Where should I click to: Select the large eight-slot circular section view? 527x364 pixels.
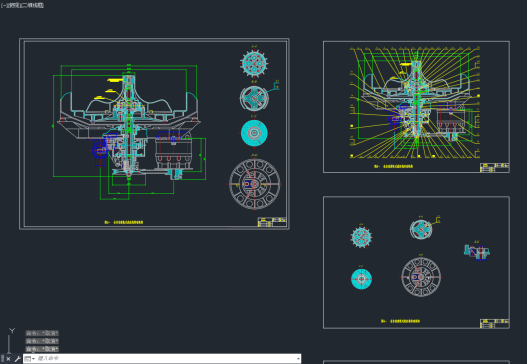254,184
